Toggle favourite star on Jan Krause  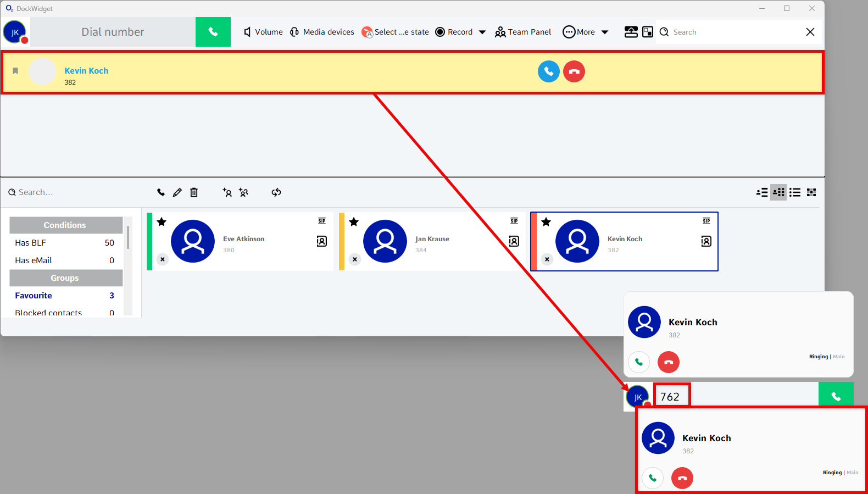point(354,222)
